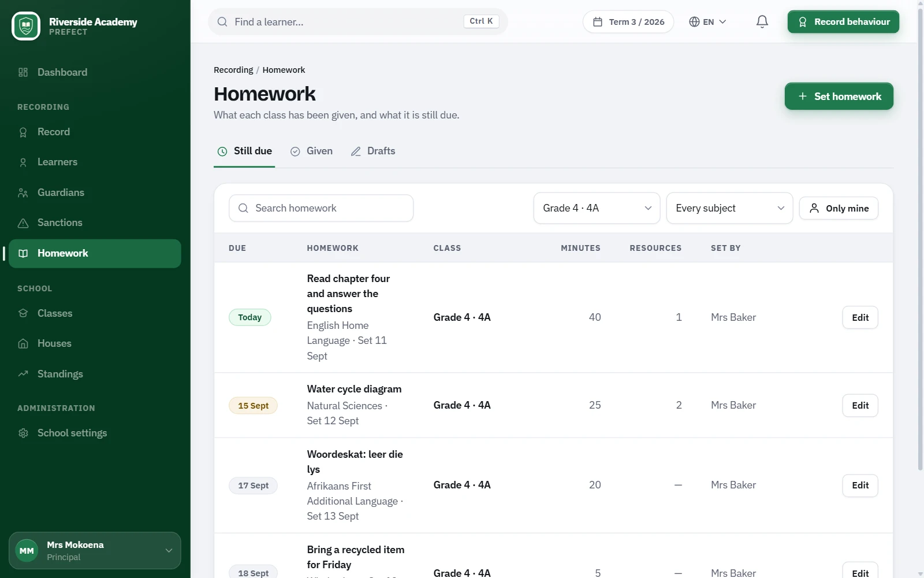The height and width of the screenshot is (578, 924).
Task: Switch to the Still due tab
Action: pos(244,151)
